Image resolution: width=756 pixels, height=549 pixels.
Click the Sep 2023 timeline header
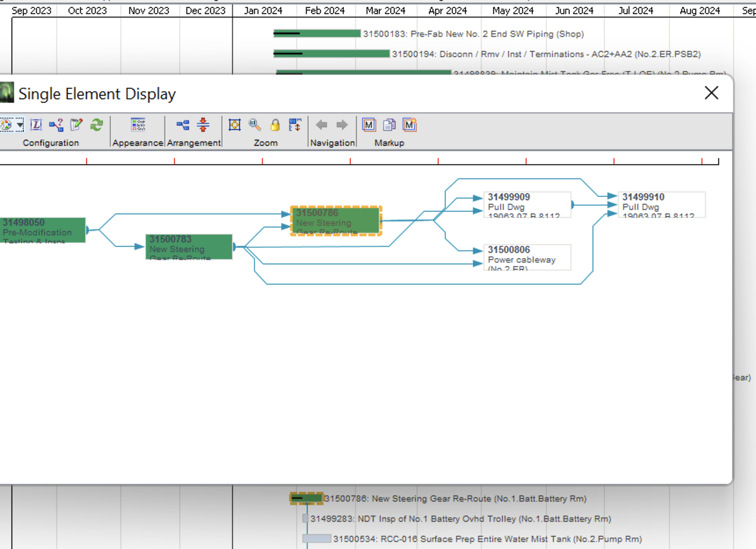click(31, 11)
